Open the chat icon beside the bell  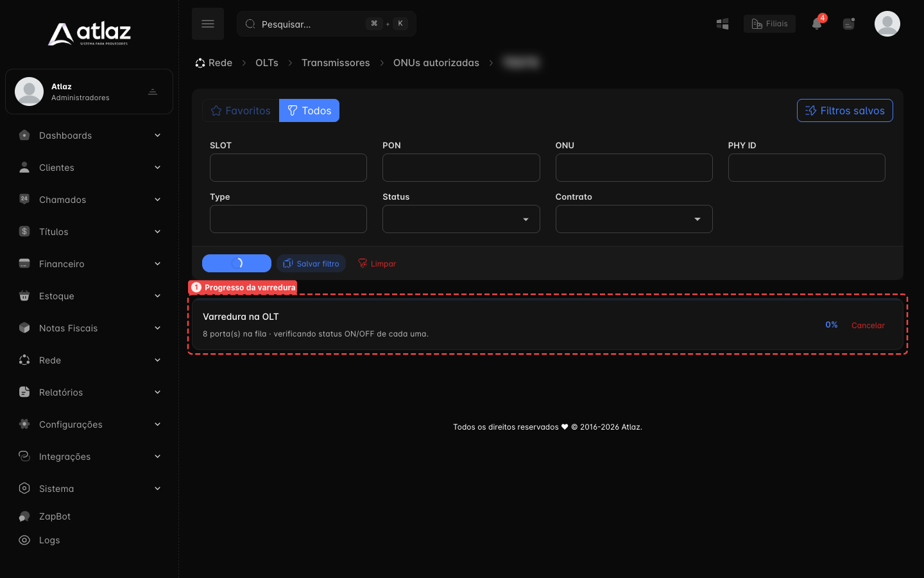849,24
